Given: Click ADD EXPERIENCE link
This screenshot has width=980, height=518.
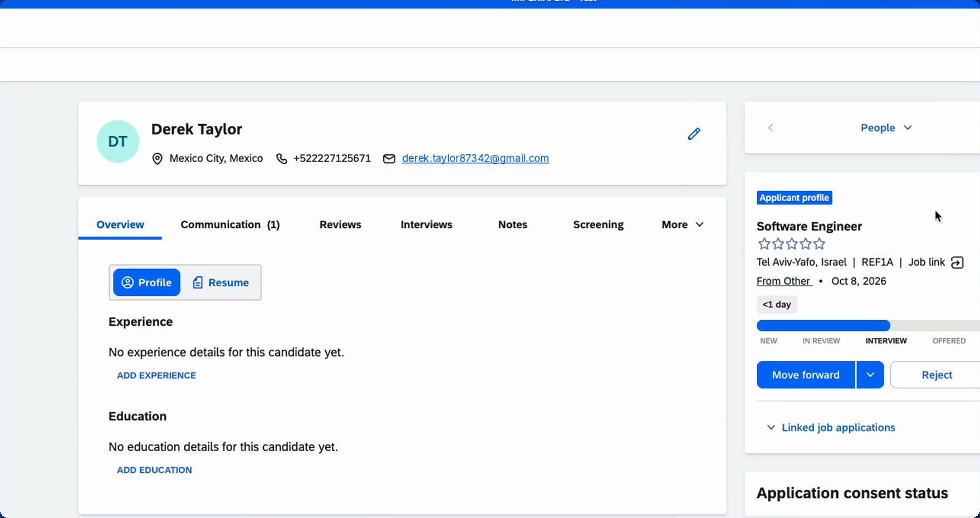Looking at the screenshot, I should [156, 375].
